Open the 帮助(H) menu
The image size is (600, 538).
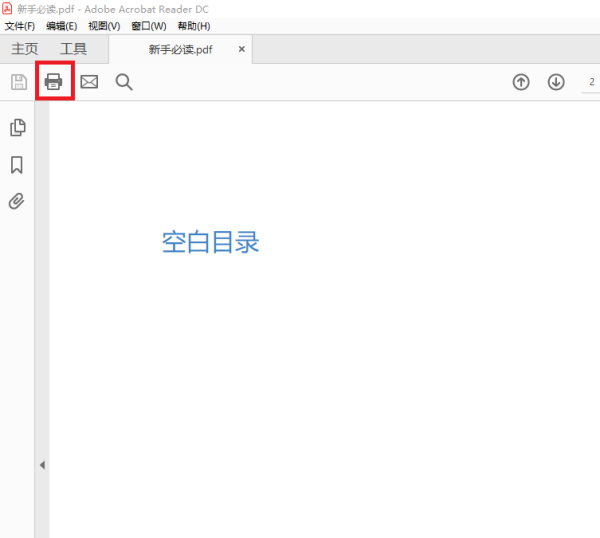pyautogui.click(x=194, y=26)
